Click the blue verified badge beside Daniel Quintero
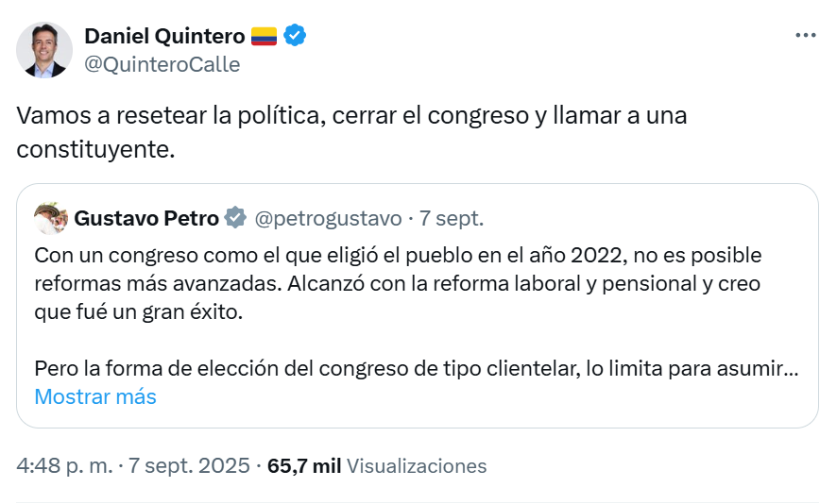Viewport: 837px width, 504px height. coord(295,36)
